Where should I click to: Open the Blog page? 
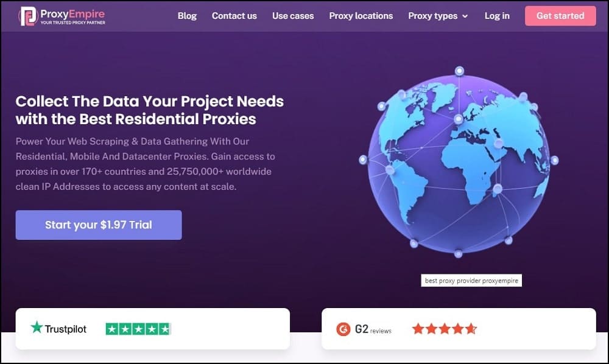pyautogui.click(x=187, y=16)
